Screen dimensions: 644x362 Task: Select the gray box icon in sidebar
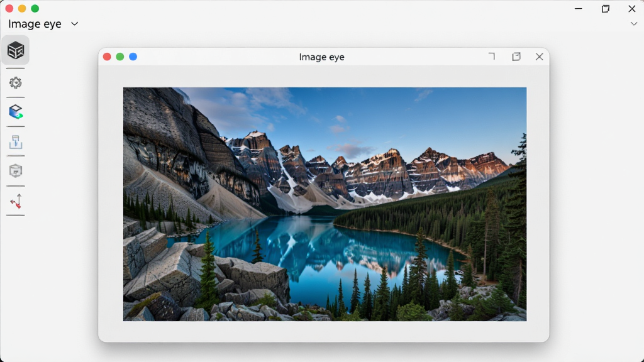click(x=16, y=171)
